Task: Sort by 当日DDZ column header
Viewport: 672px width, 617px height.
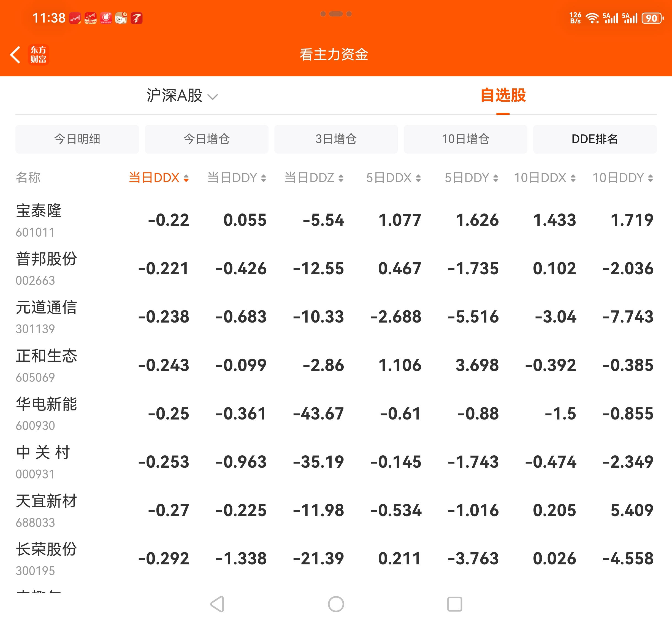Action: pyautogui.click(x=314, y=178)
